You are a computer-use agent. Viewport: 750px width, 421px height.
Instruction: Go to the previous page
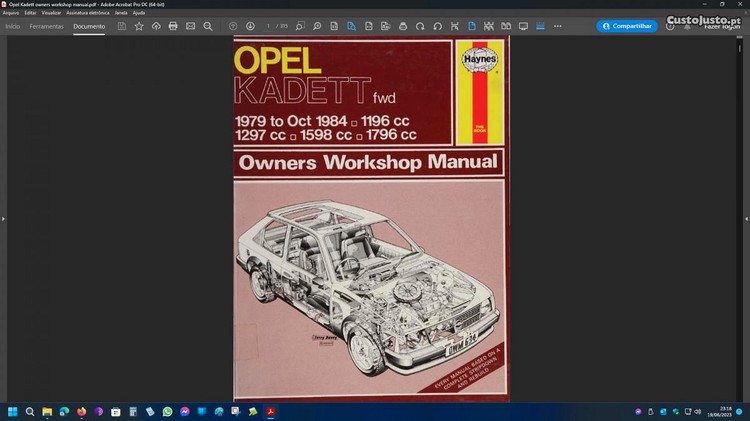233,26
